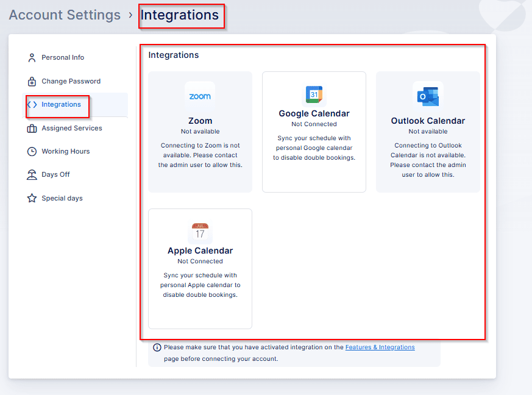Viewport: 532px width, 395px height.
Task: Click the Personal Info person icon
Action: click(32, 58)
